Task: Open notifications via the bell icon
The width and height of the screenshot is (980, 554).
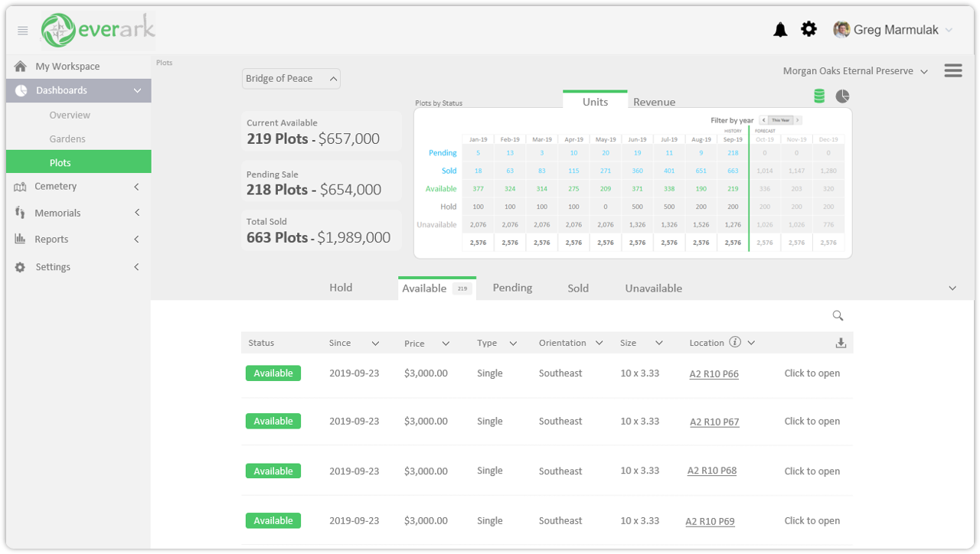Action: coord(779,28)
